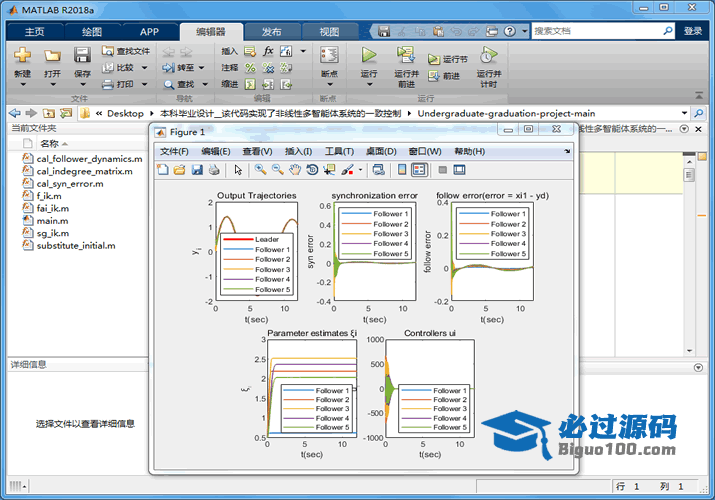The width and height of the screenshot is (715, 500).
Task: Click the 运行 (Run) green play icon
Action: [369, 55]
